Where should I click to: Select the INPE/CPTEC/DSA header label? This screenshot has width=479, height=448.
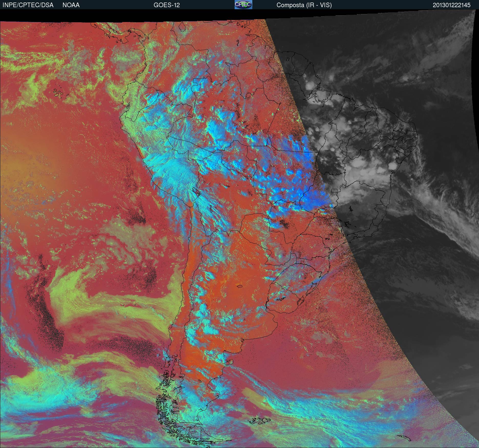pos(28,5)
